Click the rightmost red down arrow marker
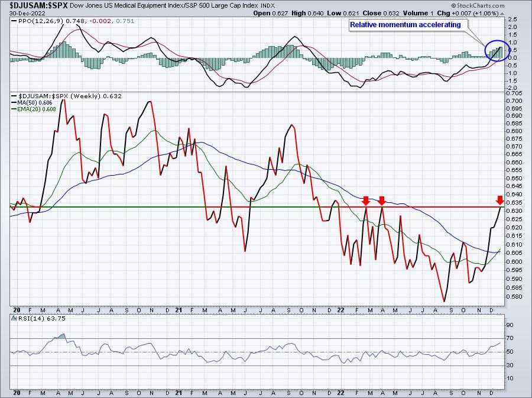This screenshot has height=398, width=532. click(500, 199)
